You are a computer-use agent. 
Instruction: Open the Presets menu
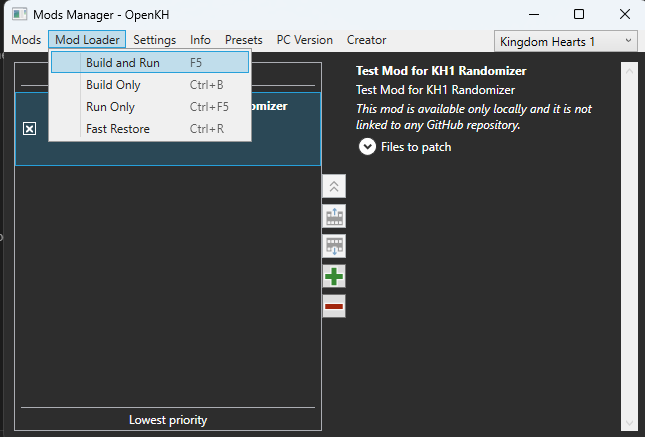(244, 40)
